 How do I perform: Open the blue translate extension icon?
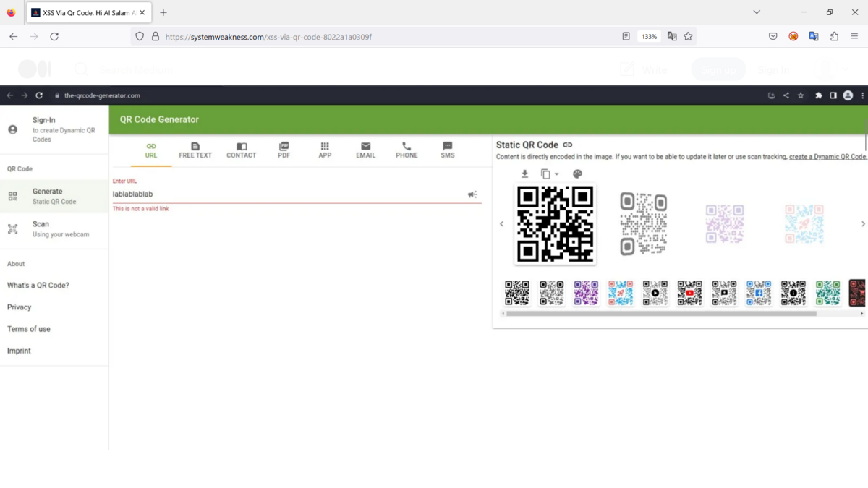[814, 36]
